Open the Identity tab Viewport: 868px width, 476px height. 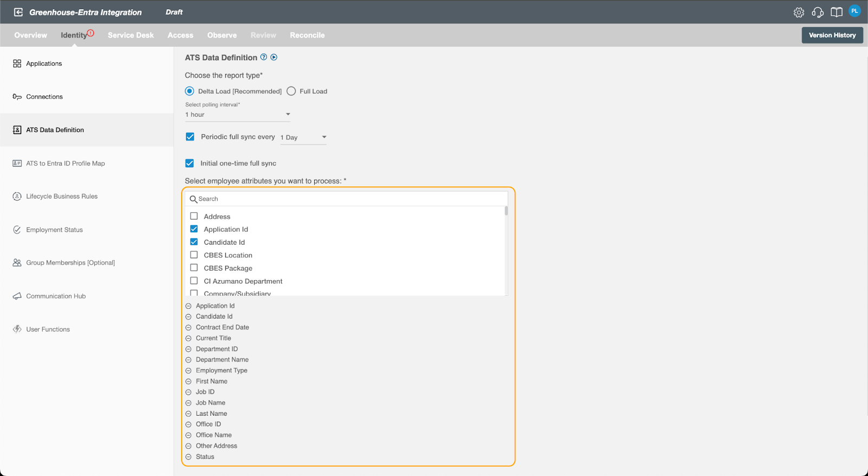coord(73,35)
